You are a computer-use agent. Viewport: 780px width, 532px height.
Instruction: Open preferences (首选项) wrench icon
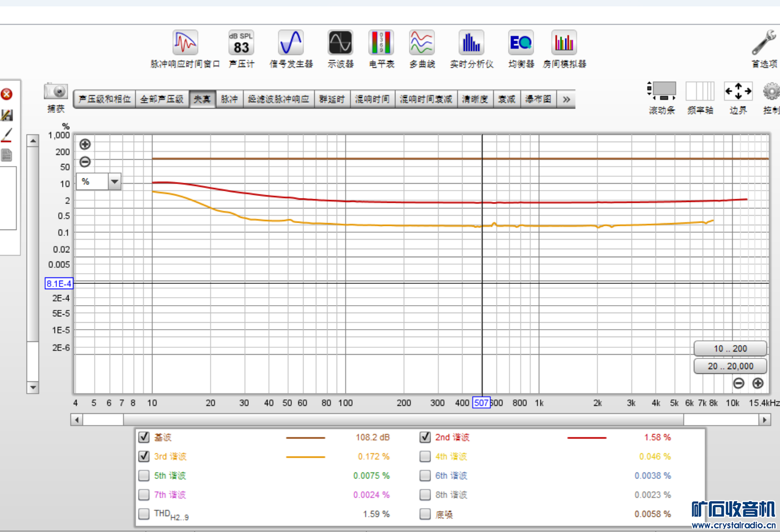coord(763,43)
